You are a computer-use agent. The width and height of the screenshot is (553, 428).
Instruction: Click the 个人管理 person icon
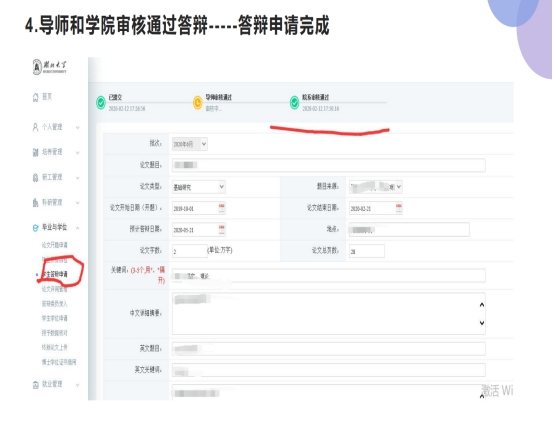pos(35,127)
